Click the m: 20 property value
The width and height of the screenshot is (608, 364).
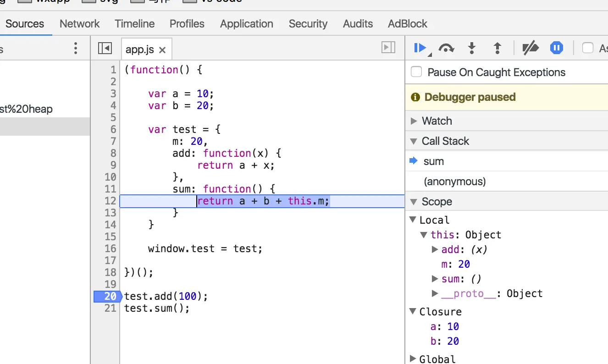pyautogui.click(x=464, y=264)
